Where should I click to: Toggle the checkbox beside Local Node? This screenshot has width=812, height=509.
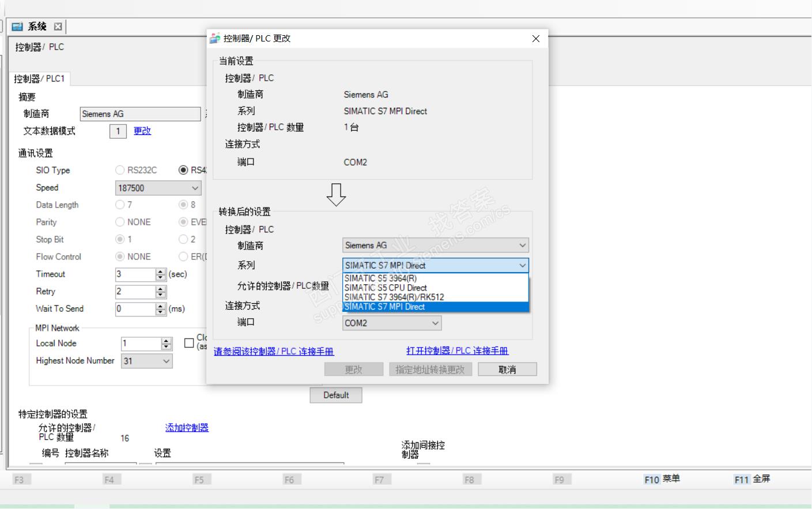(x=189, y=343)
